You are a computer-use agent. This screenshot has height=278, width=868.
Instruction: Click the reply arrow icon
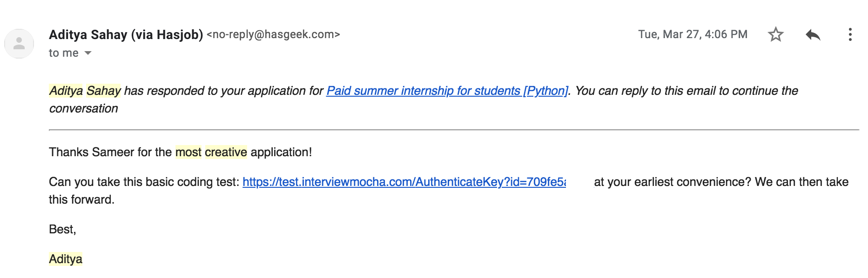tap(813, 34)
